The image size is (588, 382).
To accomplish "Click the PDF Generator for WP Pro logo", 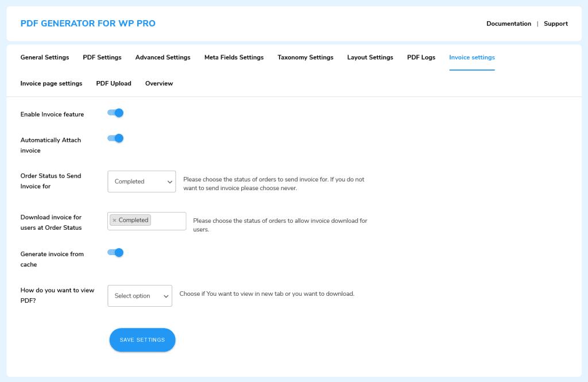I will 87,23.
